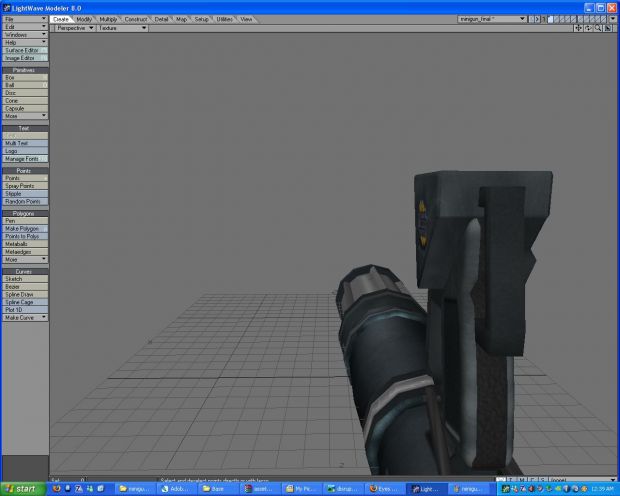This screenshot has width=620, height=496.
Task: Click the Logo button
Action: [25, 151]
